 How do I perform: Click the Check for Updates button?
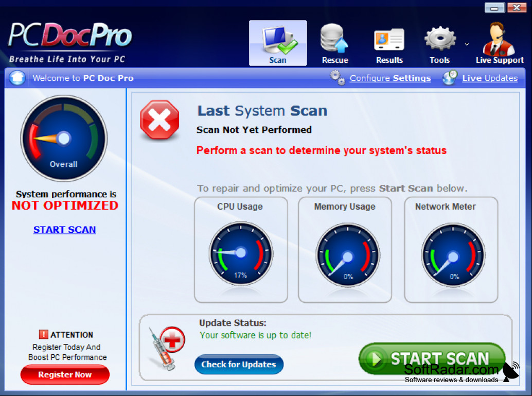coord(239,365)
